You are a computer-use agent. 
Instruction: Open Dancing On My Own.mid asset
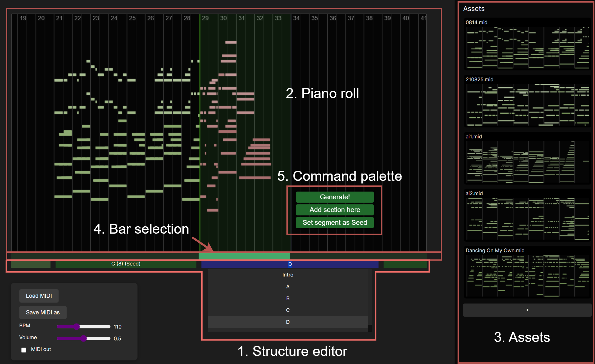point(527,275)
